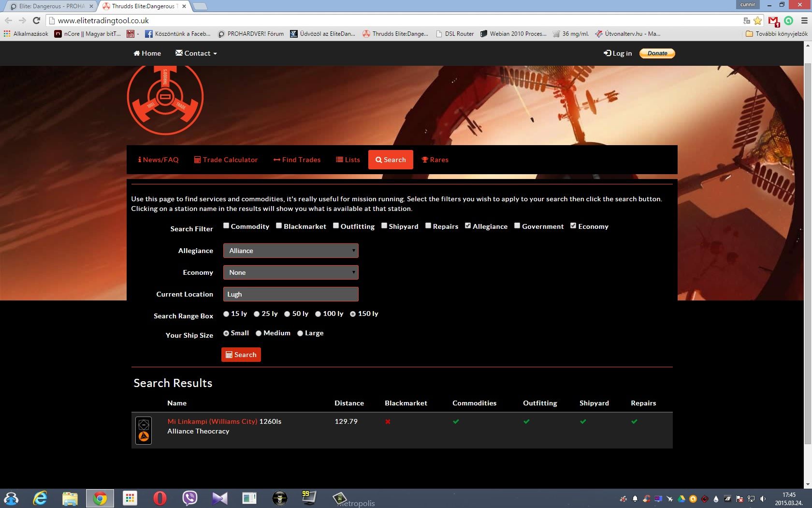Viewport: 812px width, 508px height.
Task: Open the Facebook Köszöntünk bookmark
Action: (x=178, y=34)
